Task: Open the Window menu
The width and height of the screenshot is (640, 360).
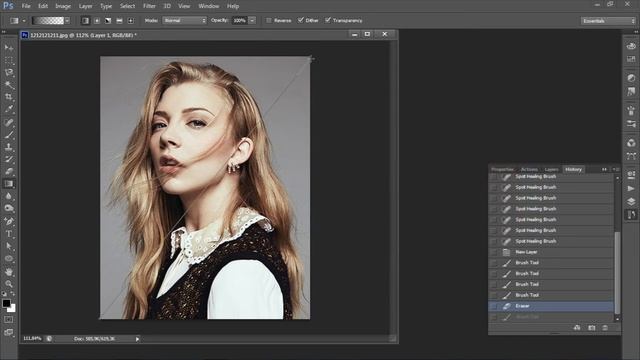Action: pos(209,6)
